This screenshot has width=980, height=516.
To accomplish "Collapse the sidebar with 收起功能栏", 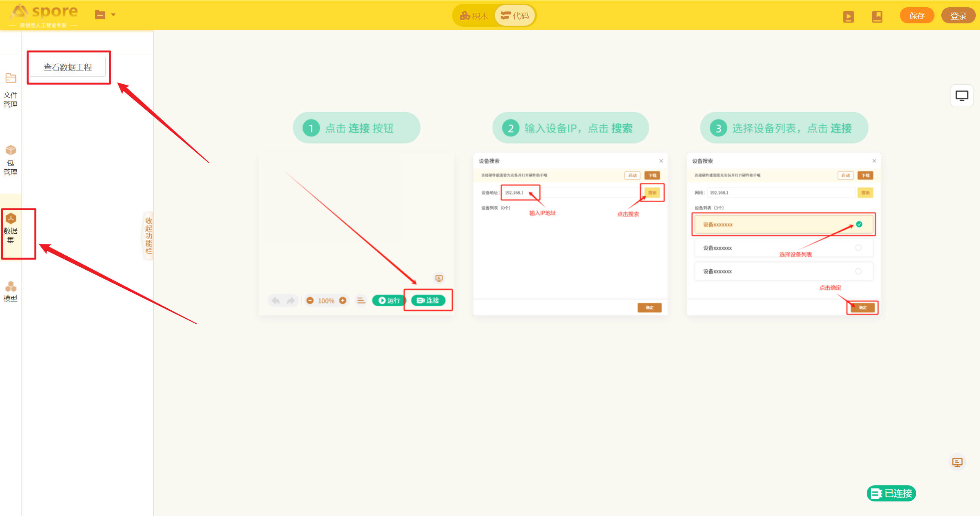I will click(149, 235).
